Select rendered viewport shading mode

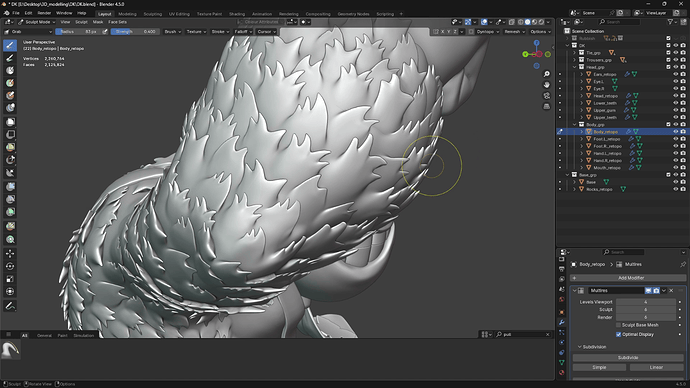pyautogui.click(x=541, y=22)
